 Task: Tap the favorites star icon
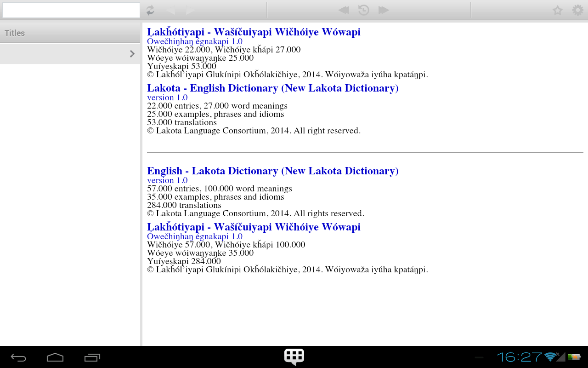coord(558,10)
